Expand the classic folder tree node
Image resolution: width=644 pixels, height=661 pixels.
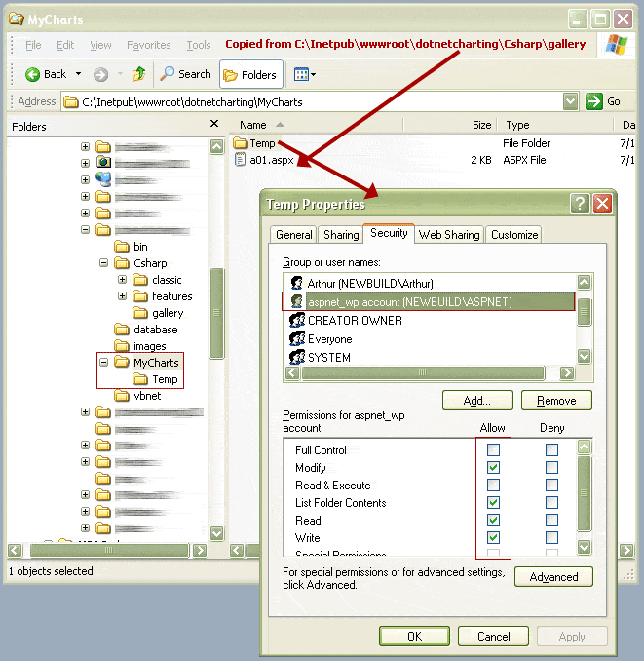click(122, 280)
